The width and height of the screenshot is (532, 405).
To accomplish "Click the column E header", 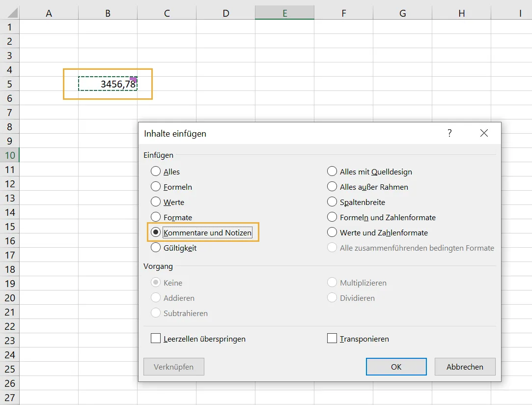I will 284,12.
